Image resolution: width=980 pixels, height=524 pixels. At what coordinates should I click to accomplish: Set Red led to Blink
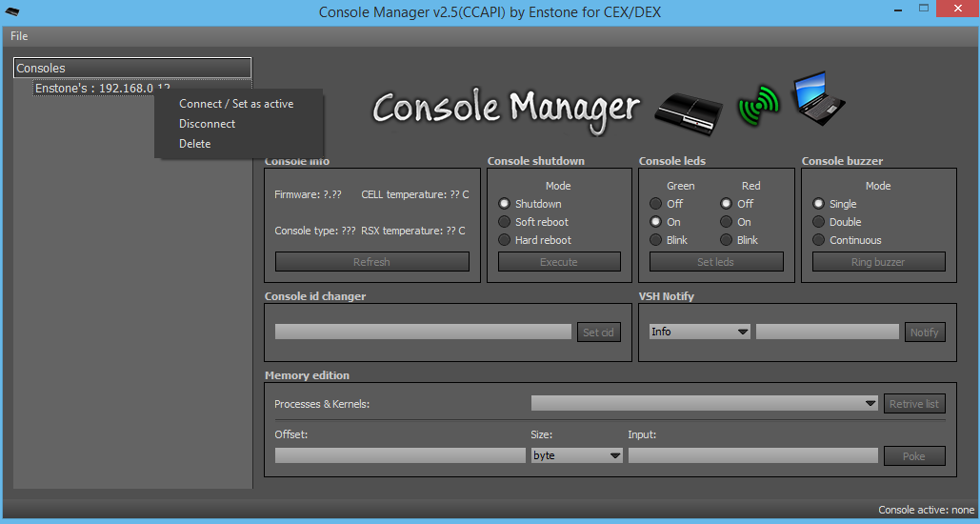pyautogui.click(x=727, y=240)
